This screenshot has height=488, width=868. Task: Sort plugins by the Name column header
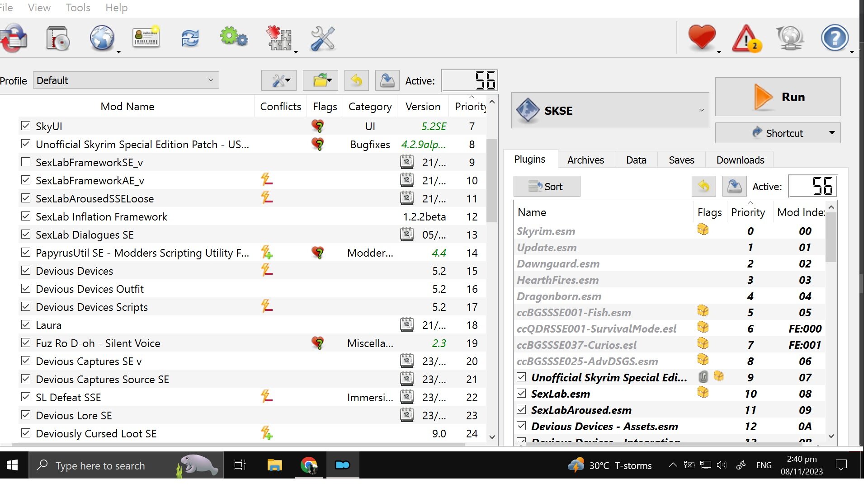coord(604,212)
